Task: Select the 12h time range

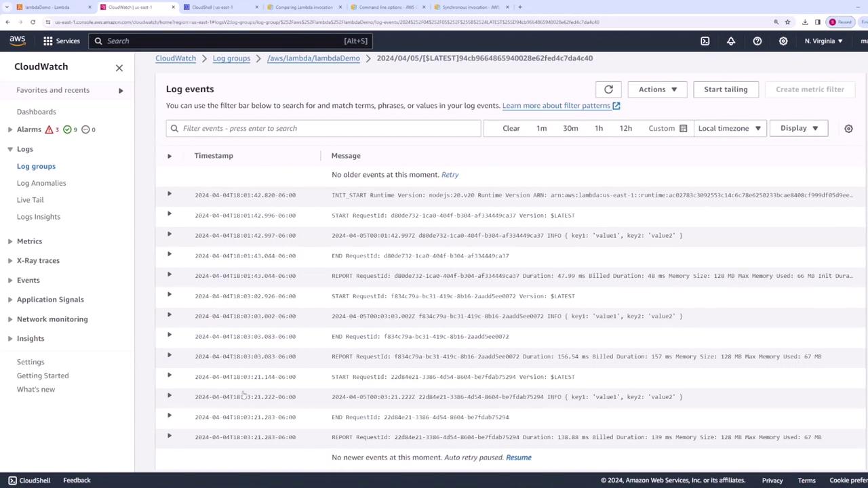Action: [x=626, y=129]
